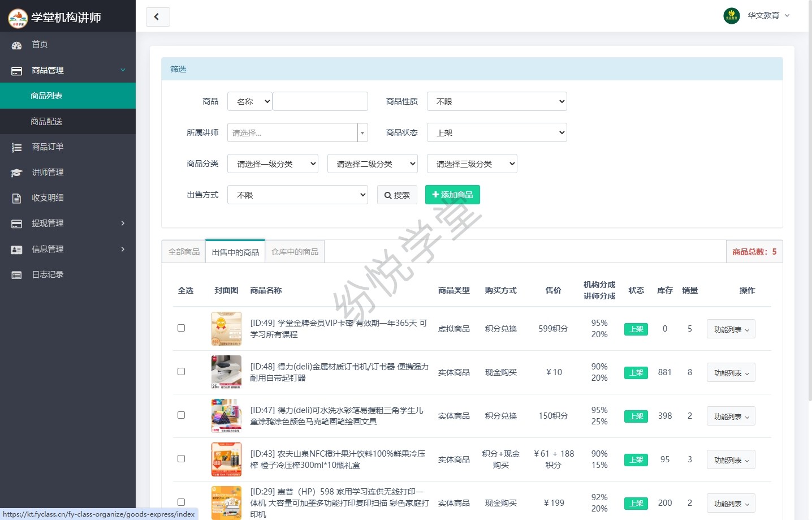
Task: Check the box for product ID:49
Action: point(181,328)
